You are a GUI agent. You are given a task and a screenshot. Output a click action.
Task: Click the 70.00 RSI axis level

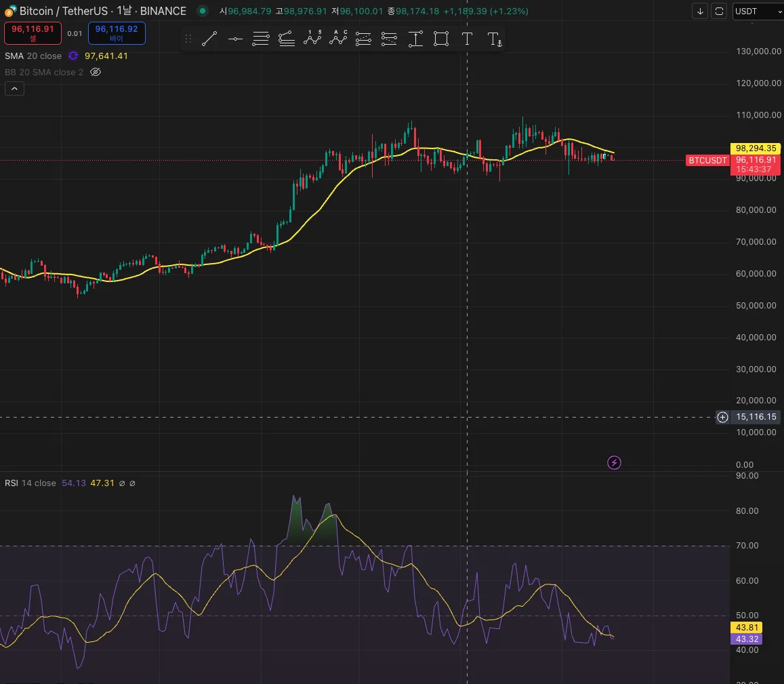747,546
